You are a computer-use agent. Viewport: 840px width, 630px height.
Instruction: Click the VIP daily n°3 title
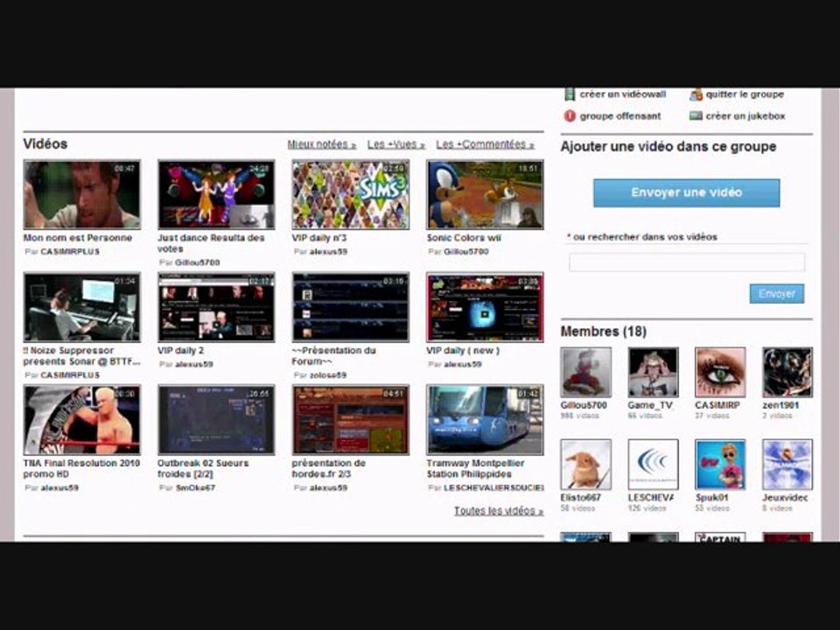pyautogui.click(x=319, y=238)
